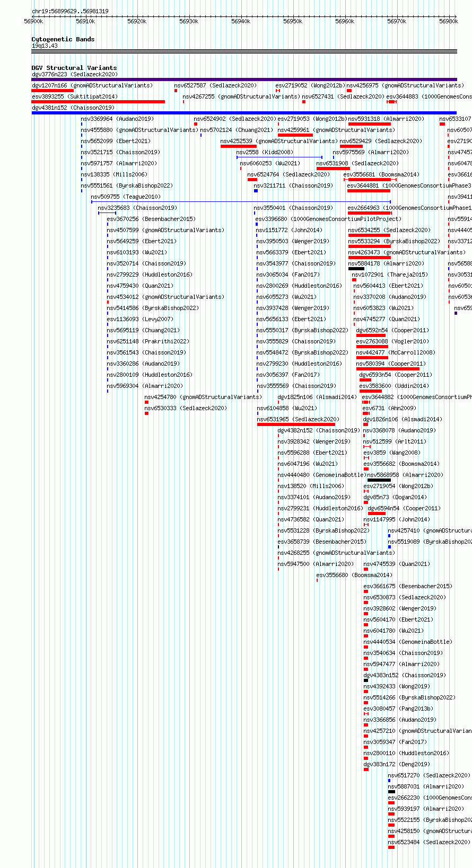Open nsv4267255 (gnomADStructuralVariants) entry
Viewport: 472px width, 868px height.
tap(241, 96)
